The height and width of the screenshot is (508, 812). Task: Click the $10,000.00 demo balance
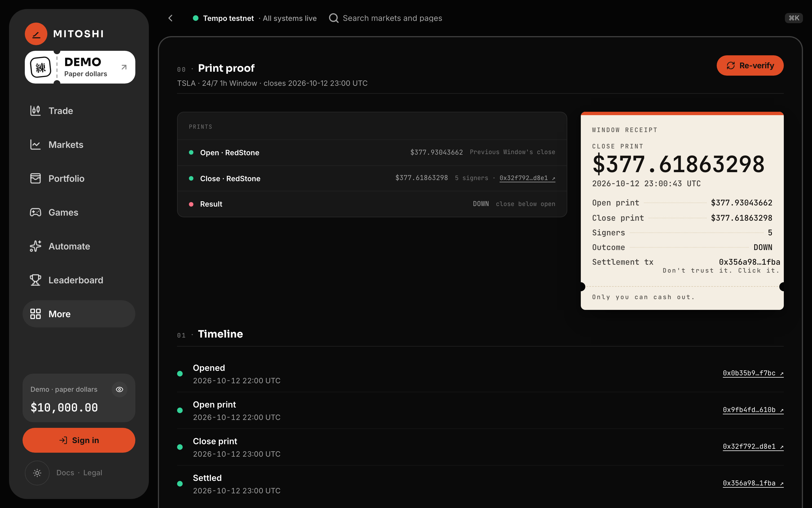(x=64, y=408)
